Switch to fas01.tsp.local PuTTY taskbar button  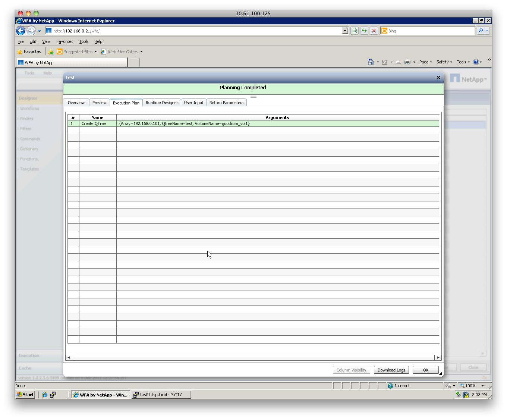[161, 395]
